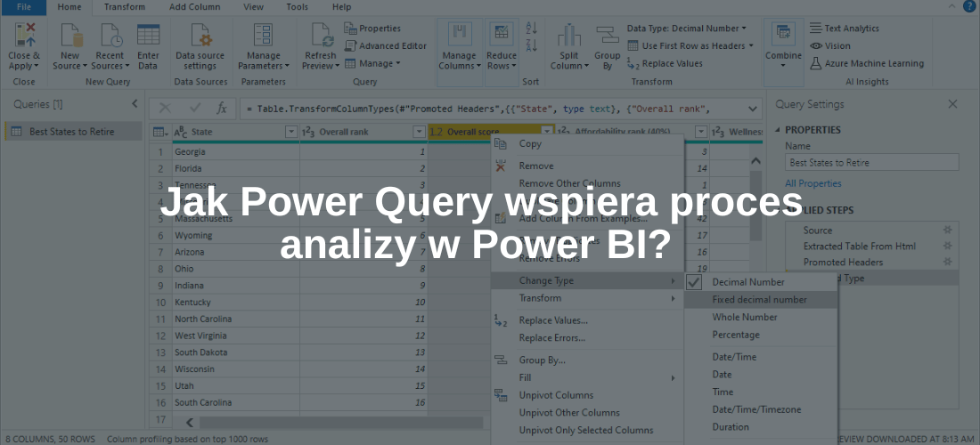
Task: Switch to the Transform tab
Action: [x=125, y=7]
